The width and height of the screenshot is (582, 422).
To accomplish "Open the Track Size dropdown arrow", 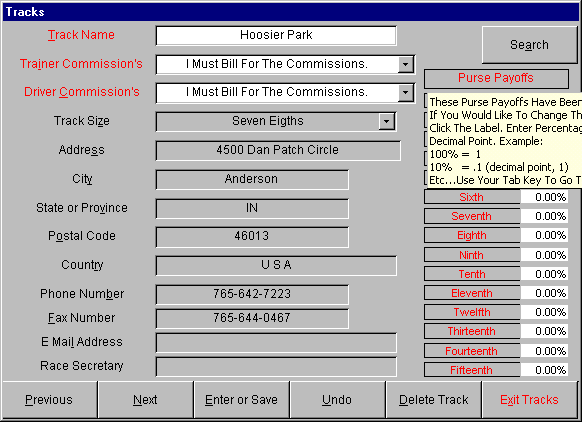I will click(x=386, y=121).
